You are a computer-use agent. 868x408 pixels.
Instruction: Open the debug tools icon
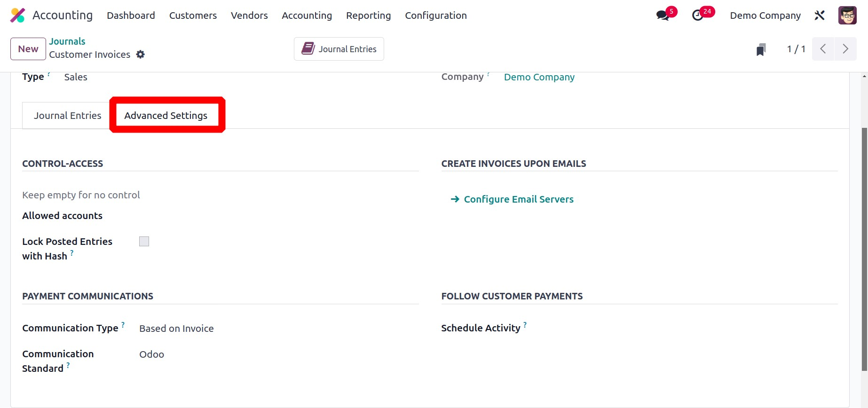820,16
